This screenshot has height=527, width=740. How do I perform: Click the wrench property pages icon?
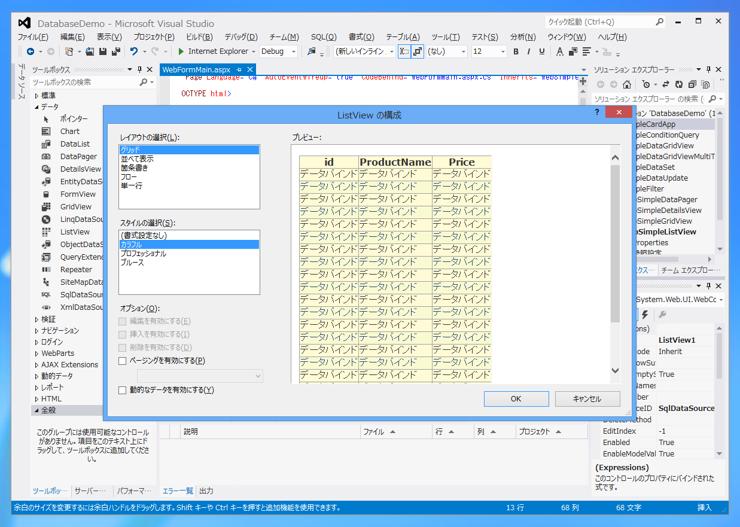[x=662, y=314]
